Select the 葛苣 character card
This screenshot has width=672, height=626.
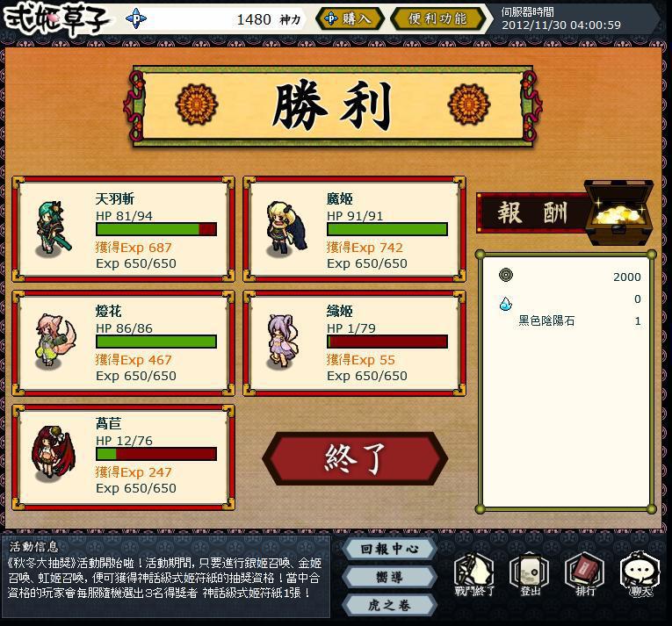[124, 457]
